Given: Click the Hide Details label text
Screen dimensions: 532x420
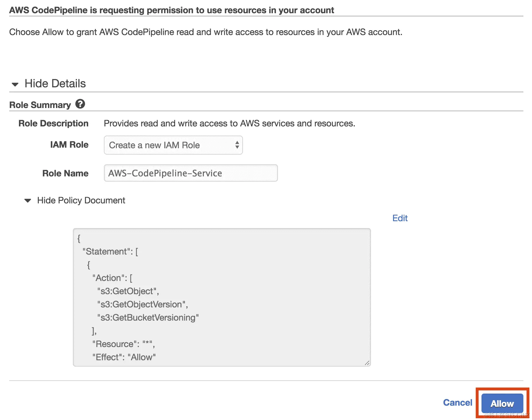Looking at the screenshot, I should click(x=55, y=84).
